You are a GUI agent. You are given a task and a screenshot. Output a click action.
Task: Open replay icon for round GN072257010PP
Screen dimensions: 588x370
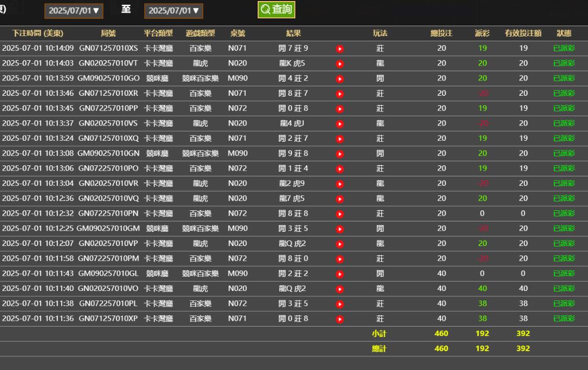pyautogui.click(x=340, y=109)
